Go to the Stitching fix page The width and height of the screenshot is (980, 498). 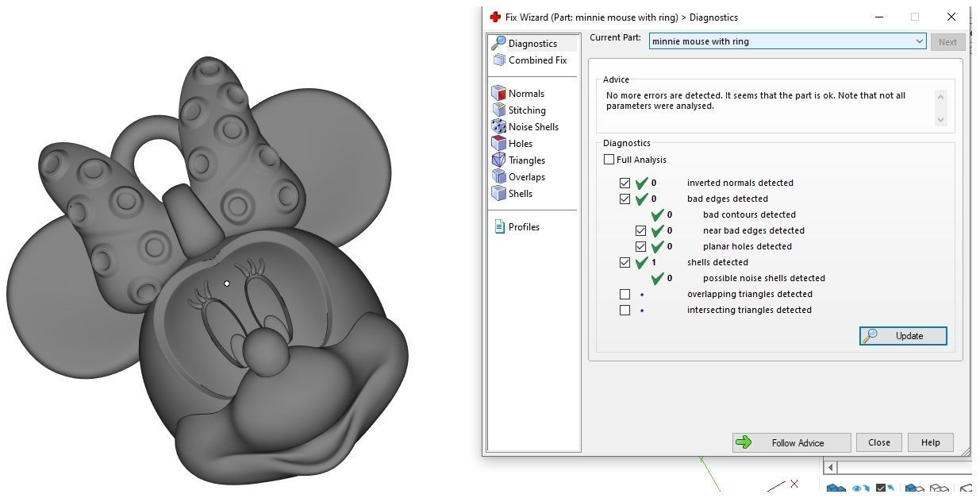518,110
